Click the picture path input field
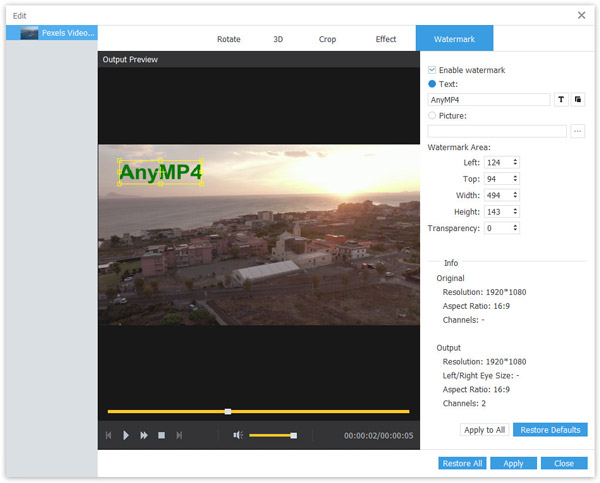The height and width of the screenshot is (483, 600). click(x=497, y=131)
